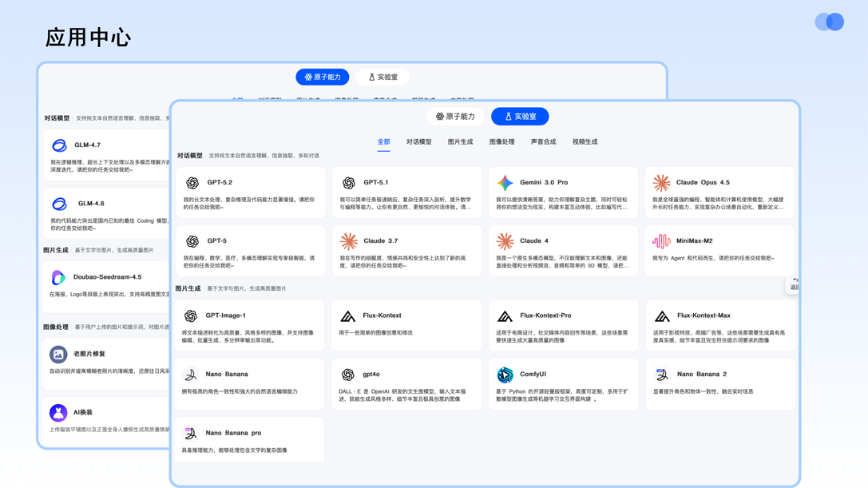868x488 pixels.
Task: Click the Claude 4 sunburst icon
Action: pyautogui.click(x=505, y=241)
